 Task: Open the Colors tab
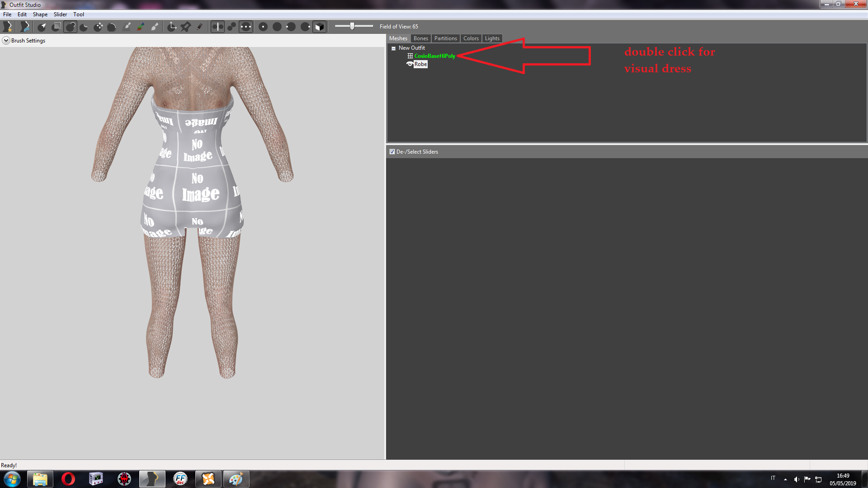(471, 38)
